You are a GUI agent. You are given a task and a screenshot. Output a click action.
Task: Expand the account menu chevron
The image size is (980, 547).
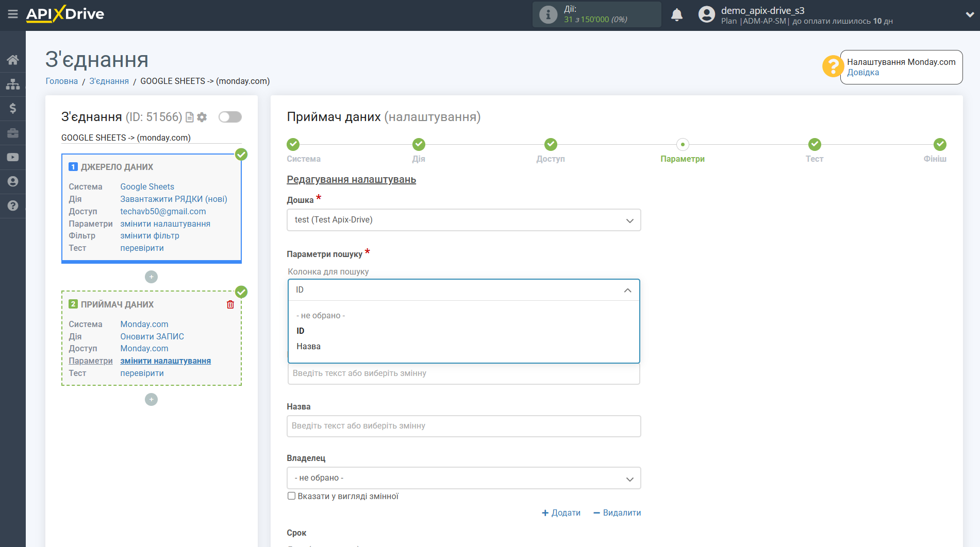click(x=969, y=14)
